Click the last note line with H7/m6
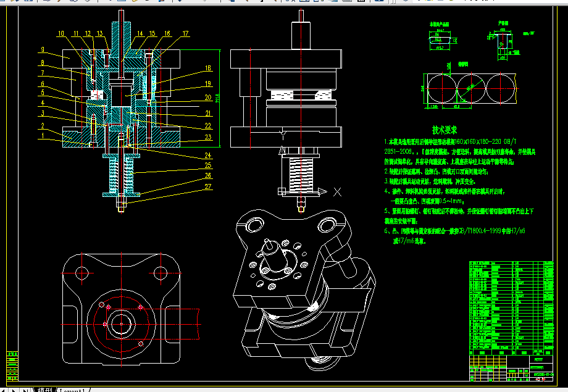 coord(409,241)
